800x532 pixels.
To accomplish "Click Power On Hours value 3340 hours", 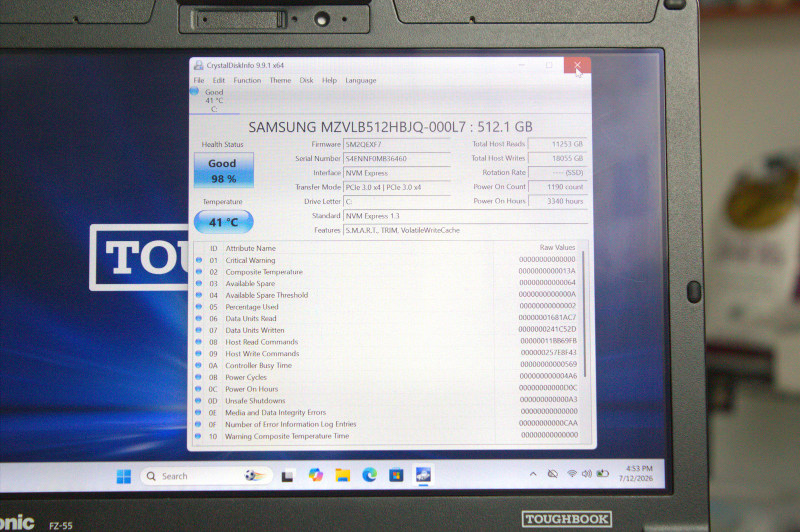I will coord(557,201).
